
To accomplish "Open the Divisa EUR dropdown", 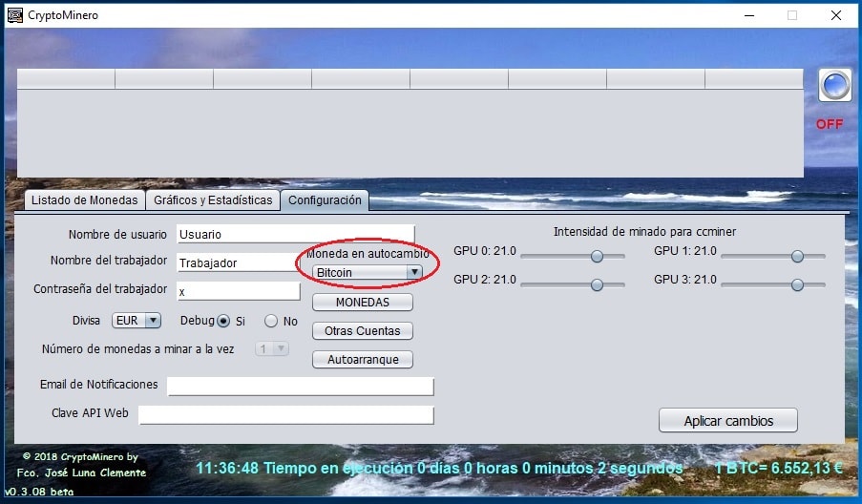I will click(x=137, y=321).
